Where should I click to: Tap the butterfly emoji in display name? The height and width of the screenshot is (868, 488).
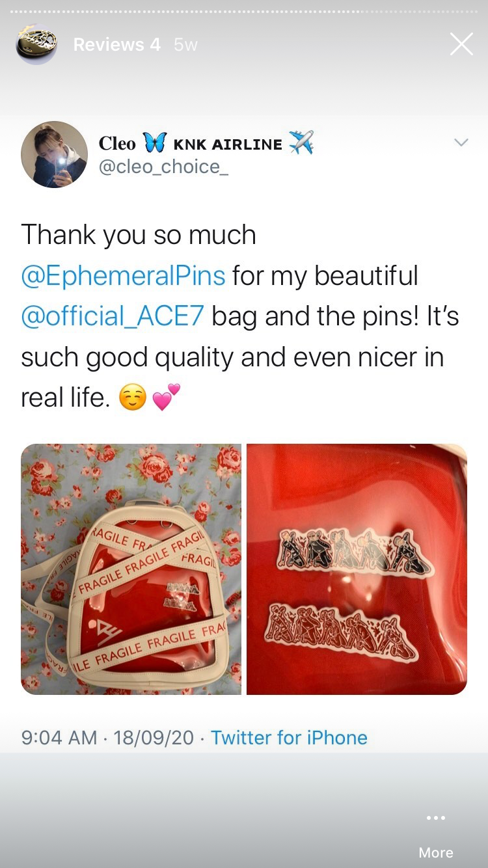pyautogui.click(x=154, y=143)
